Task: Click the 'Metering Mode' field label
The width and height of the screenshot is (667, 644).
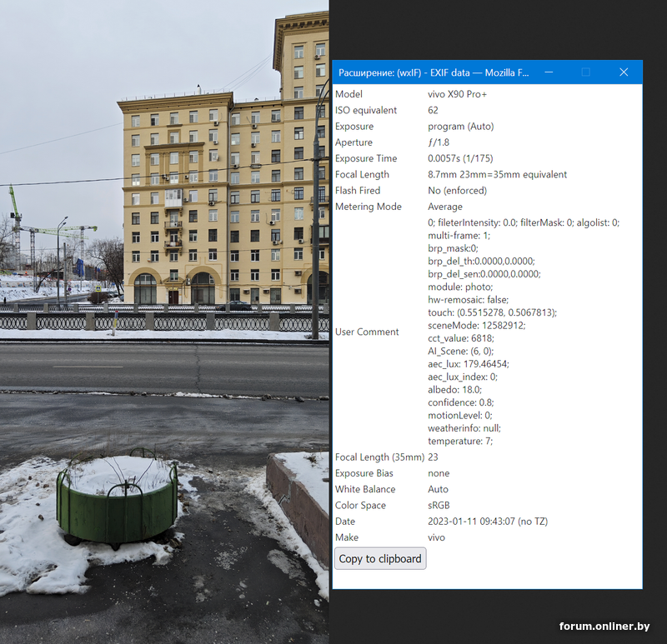Action: pos(369,207)
